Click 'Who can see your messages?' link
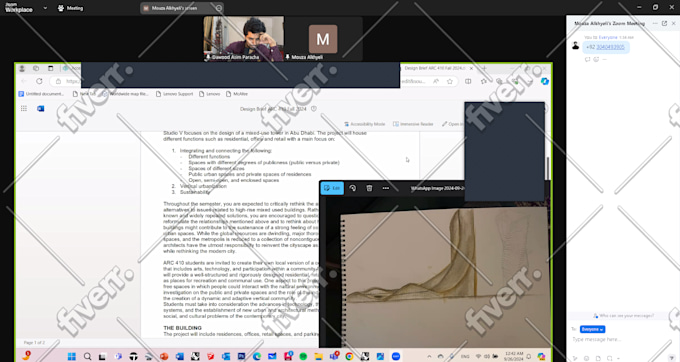This screenshot has width=680, height=362. click(624, 316)
